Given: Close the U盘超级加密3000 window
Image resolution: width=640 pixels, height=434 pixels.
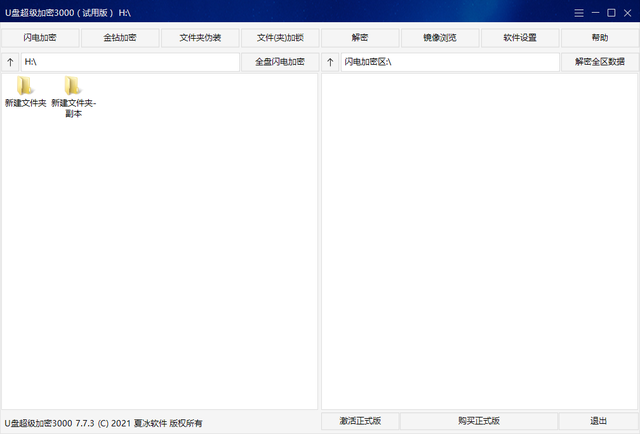Looking at the screenshot, I should (628, 13).
